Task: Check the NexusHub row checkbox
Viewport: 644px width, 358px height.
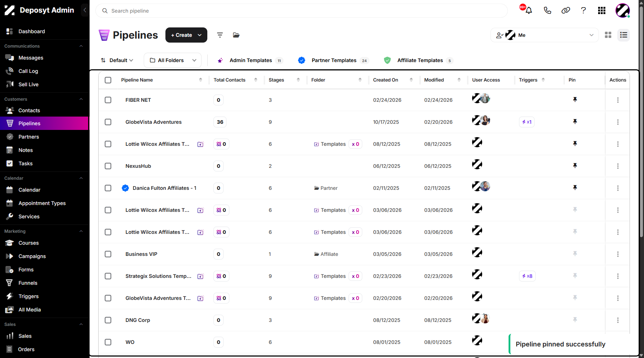Action: (x=108, y=166)
